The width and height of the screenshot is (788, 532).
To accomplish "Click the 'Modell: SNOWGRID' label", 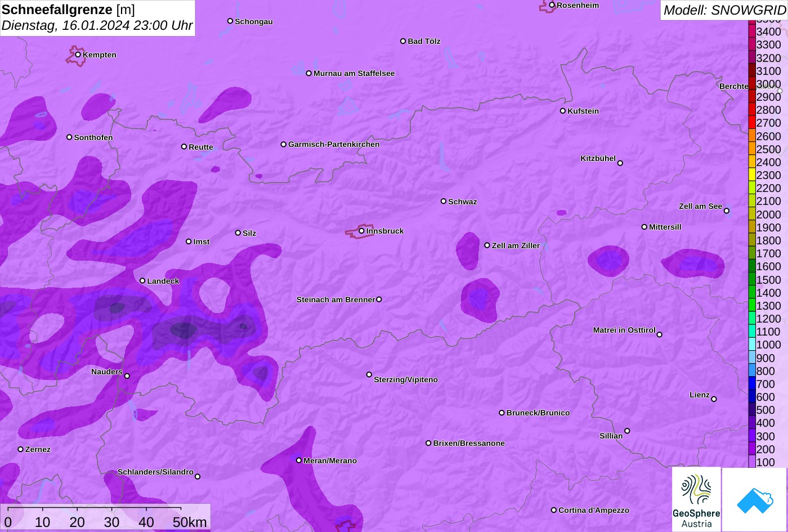I will click(x=724, y=10).
